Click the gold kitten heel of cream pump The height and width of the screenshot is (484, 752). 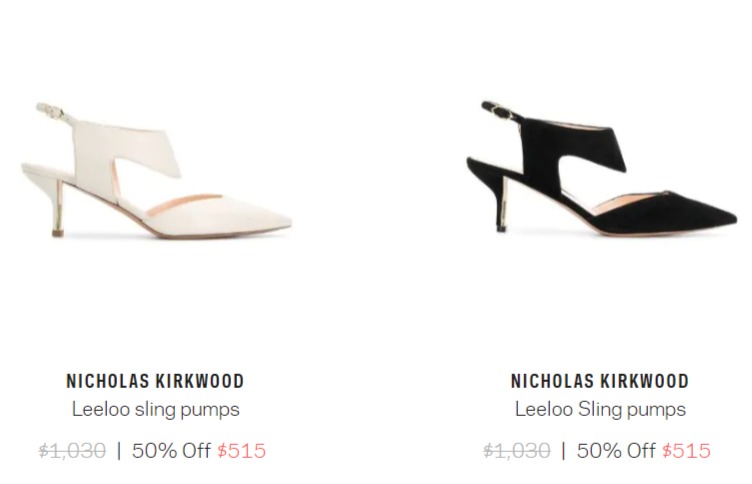pyautogui.click(x=58, y=209)
